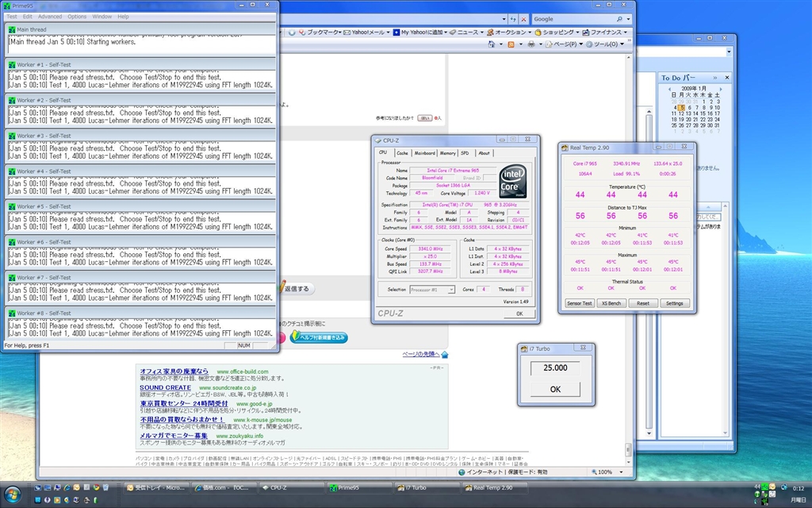This screenshot has height=508, width=812.
Task: Click the RSS feed icon in browser toolbar
Action: coord(511,44)
